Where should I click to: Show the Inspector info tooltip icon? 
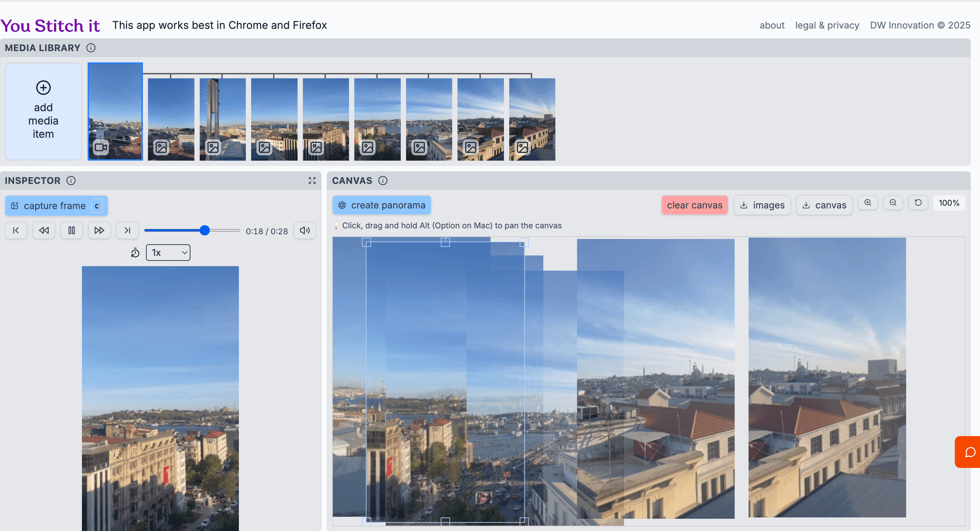(x=71, y=181)
